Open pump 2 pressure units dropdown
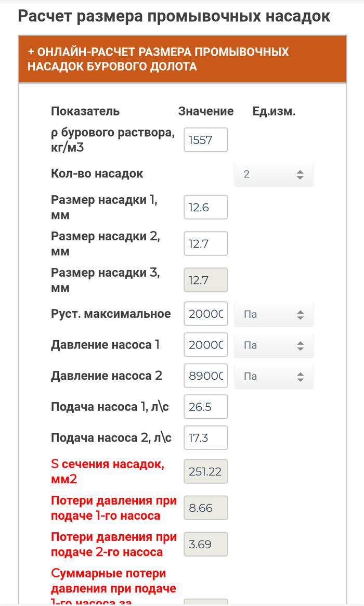Image resolution: width=364 pixels, height=606 pixels. point(274,376)
